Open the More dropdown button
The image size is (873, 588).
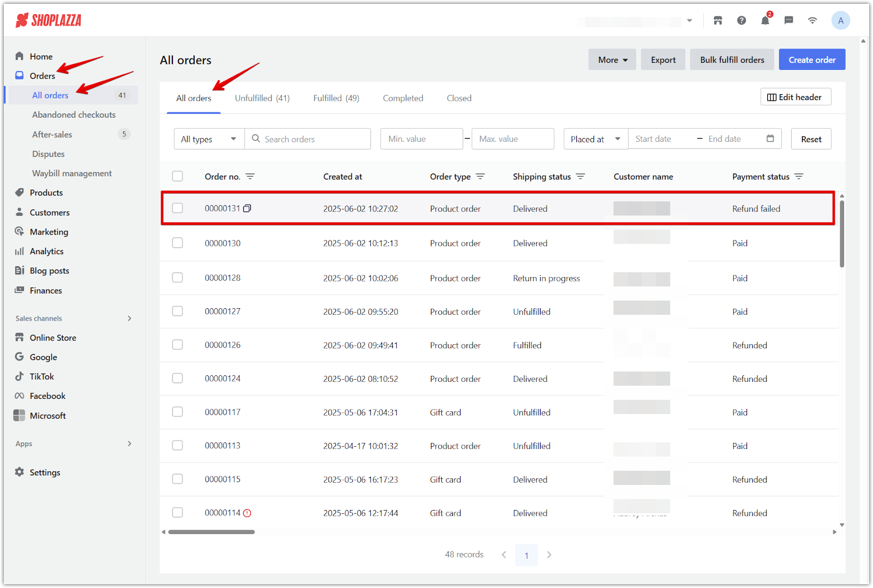point(612,59)
